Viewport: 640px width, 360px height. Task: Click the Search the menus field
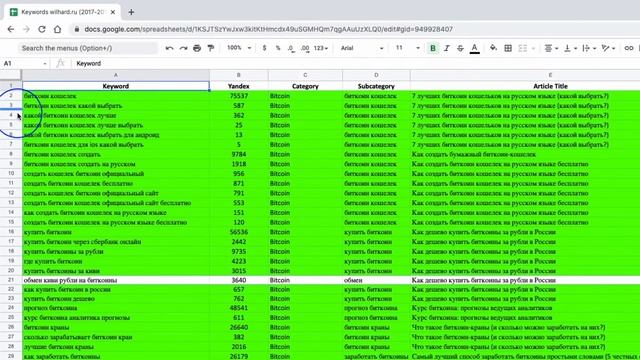pyautogui.click(x=88, y=48)
